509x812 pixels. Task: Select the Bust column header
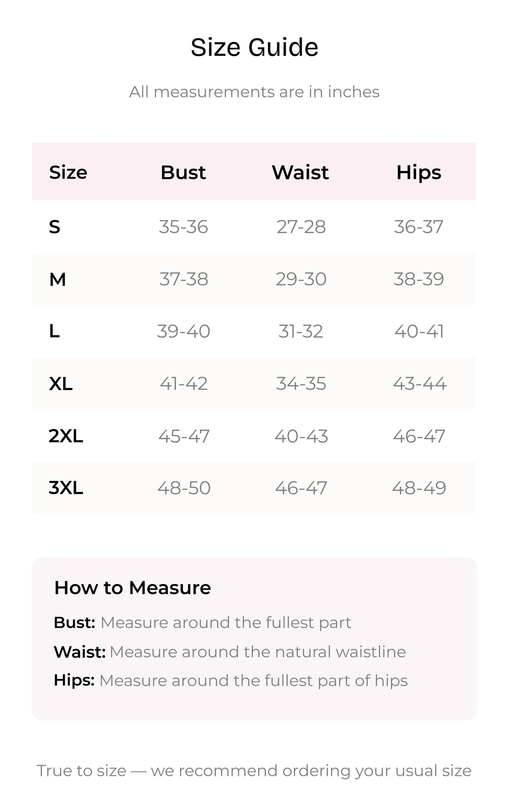[x=183, y=172]
